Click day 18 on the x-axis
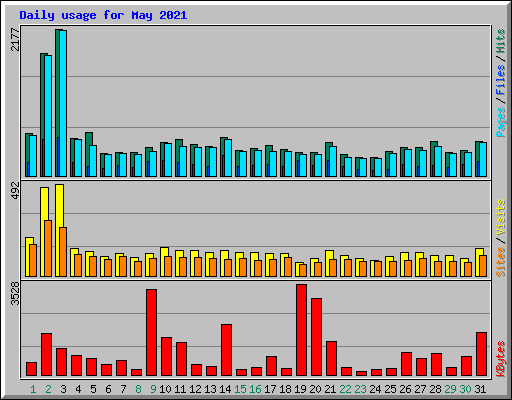Viewport: 512px width, 400px height. pos(285,389)
